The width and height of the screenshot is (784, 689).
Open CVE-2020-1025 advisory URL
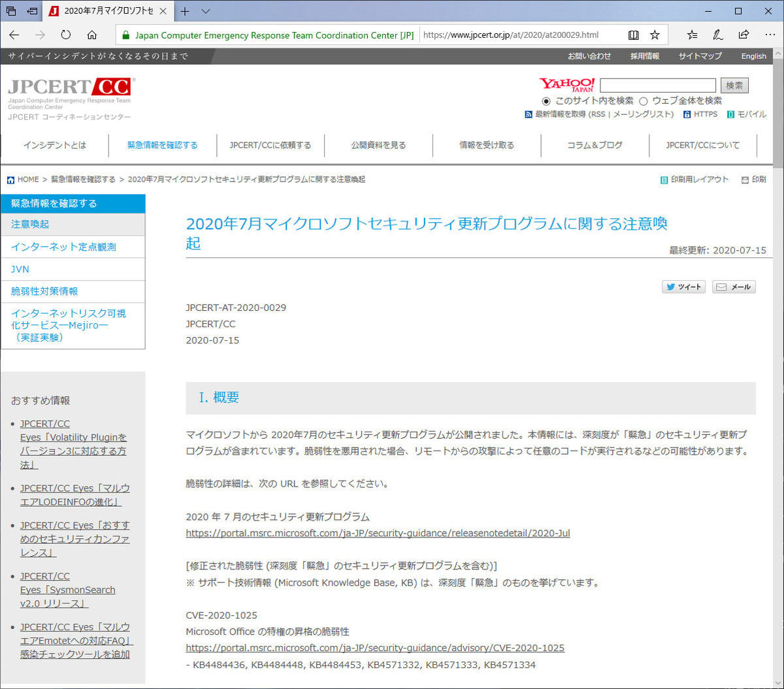coord(375,648)
